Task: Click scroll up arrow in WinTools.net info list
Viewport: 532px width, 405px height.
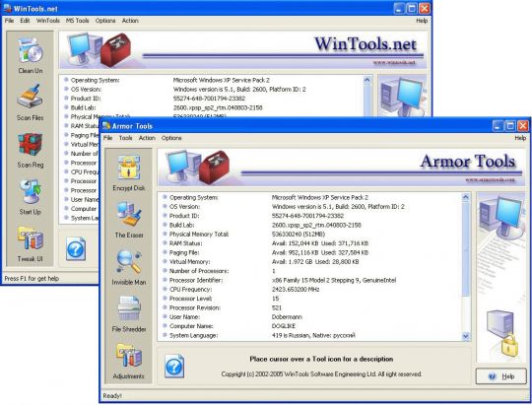Action: click(x=366, y=80)
